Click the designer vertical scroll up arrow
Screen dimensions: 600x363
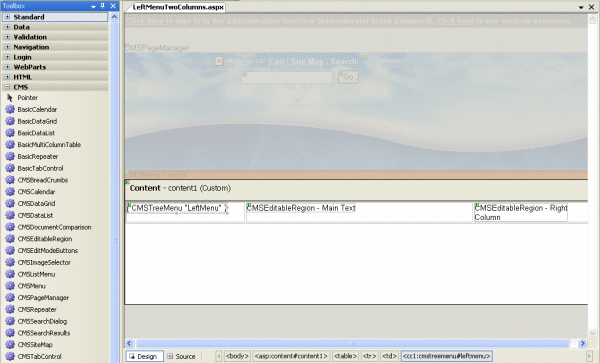593,18
